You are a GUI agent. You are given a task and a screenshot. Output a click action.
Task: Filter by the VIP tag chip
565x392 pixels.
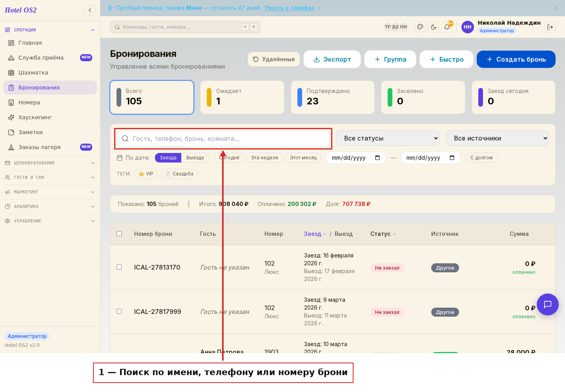[x=146, y=174]
